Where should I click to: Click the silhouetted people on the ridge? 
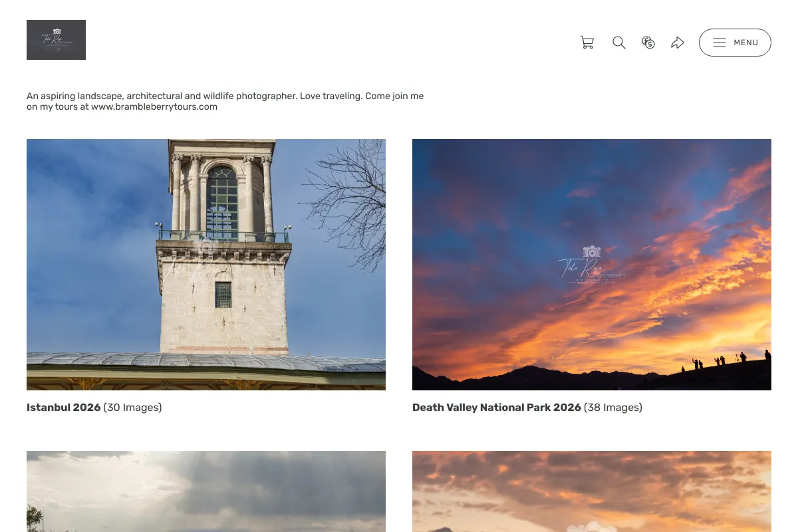tap(725, 361)
